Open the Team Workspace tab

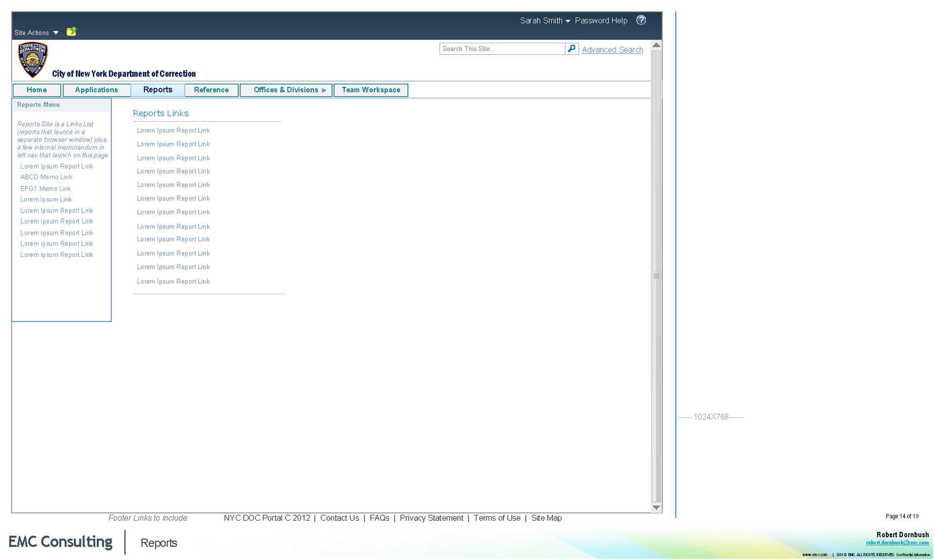(x=371, y=90)
